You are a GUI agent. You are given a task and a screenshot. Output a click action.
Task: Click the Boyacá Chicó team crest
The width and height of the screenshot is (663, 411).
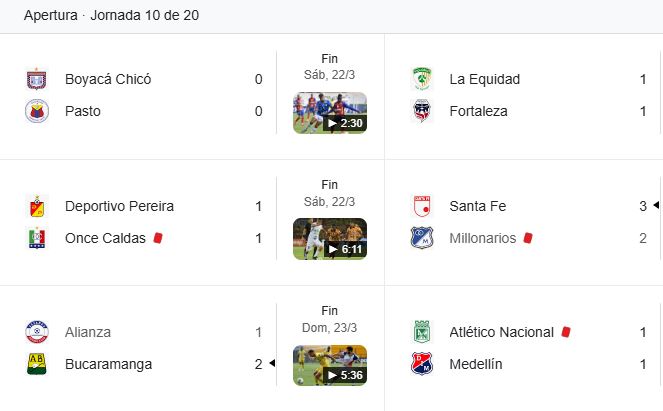coord(37,79)
